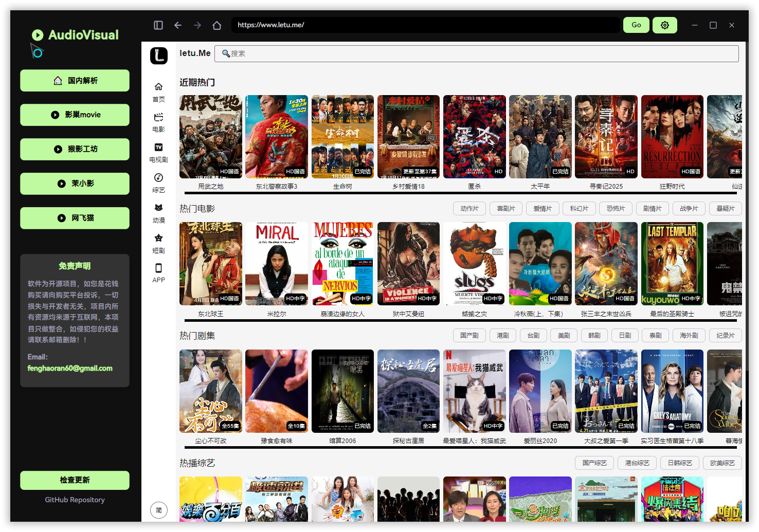Click the 搜索 search field
Image resolution: width=759 pixels, height=532 pixels.
pos(476,53)
